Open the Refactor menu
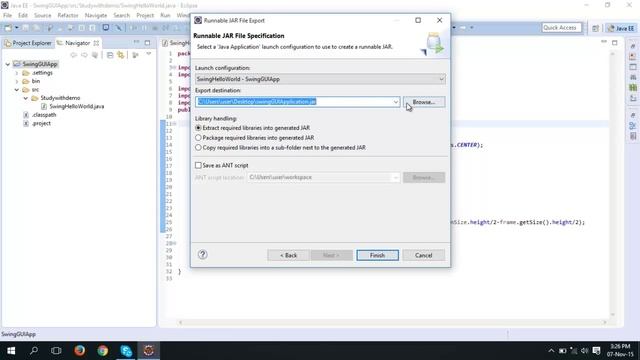The image size is (640, 360). 68,16
